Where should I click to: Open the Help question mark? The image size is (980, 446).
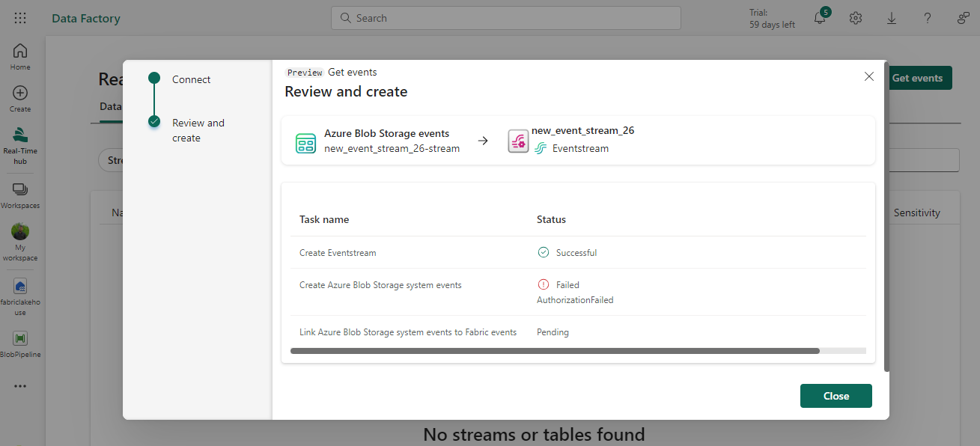pos(928,18)
